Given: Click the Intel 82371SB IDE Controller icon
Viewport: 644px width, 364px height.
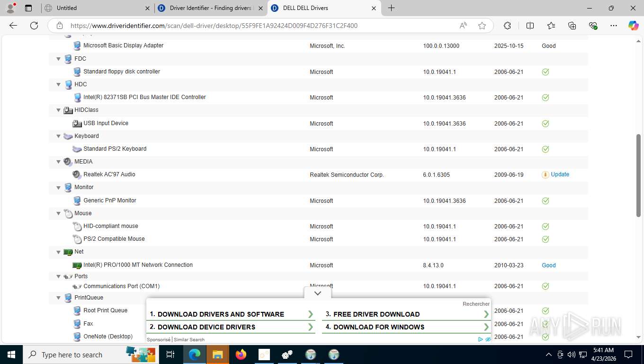Looking at the screenshot, I should tap(77, 97).
